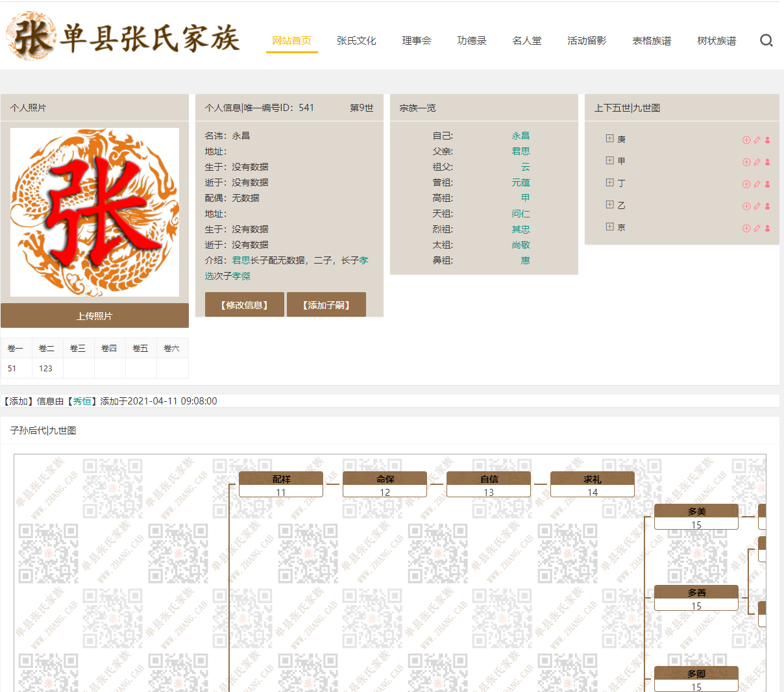Open the 云 link next to 祖父

[x=525, y=167]
